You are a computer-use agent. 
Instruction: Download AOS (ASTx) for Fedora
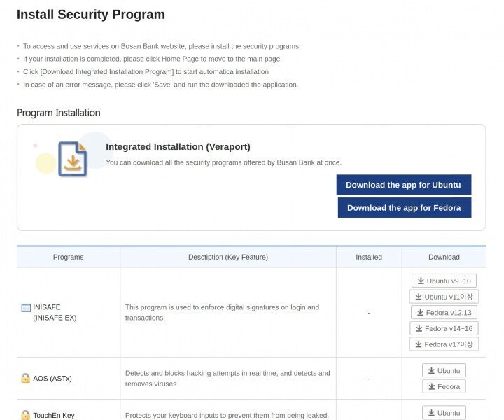tap(444, 386)
